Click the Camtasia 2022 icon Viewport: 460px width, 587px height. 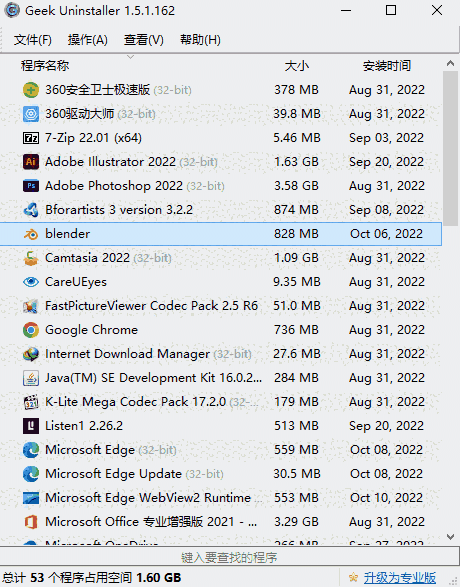tap(31, 258)
